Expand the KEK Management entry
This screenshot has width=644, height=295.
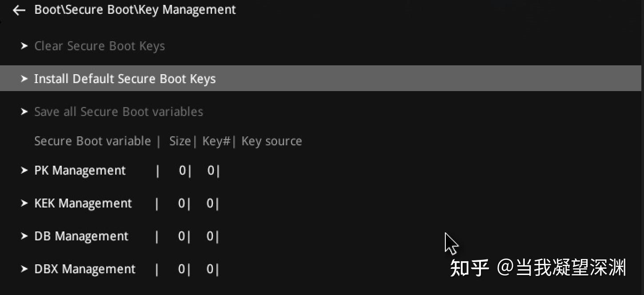pyautogui.click(x=83, y=203)
